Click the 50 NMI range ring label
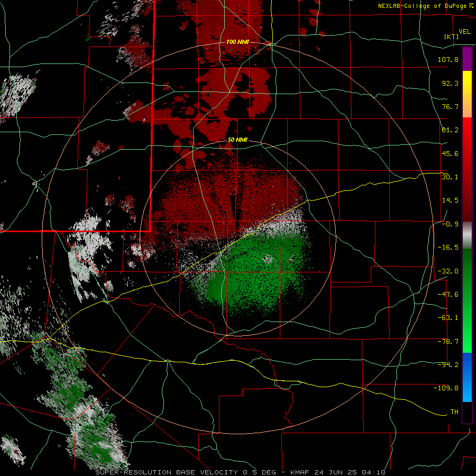Viewport: 476px width, 476px height. pos(237,140)
